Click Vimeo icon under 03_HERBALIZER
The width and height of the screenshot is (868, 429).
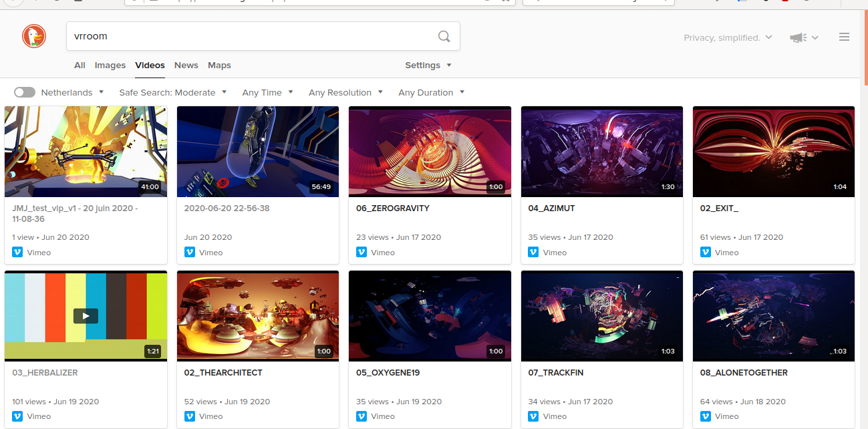pyautogui.click(x=17, y=416)
